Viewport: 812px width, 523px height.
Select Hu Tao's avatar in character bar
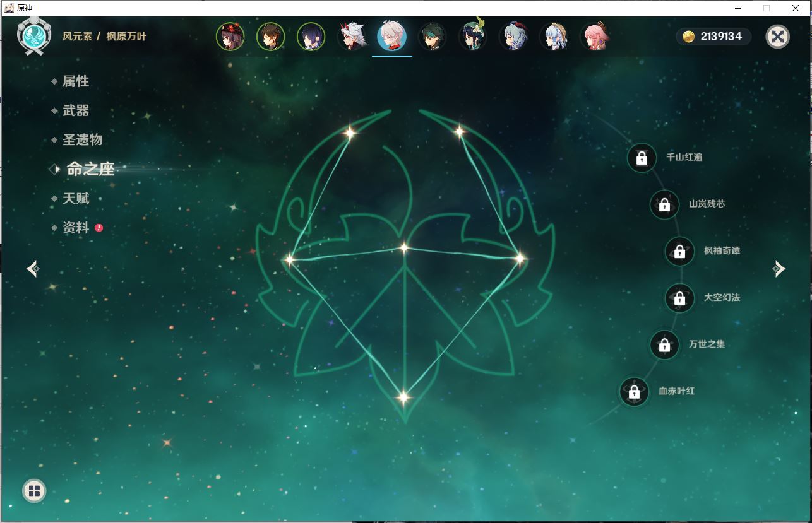click(x=230, y=37)
